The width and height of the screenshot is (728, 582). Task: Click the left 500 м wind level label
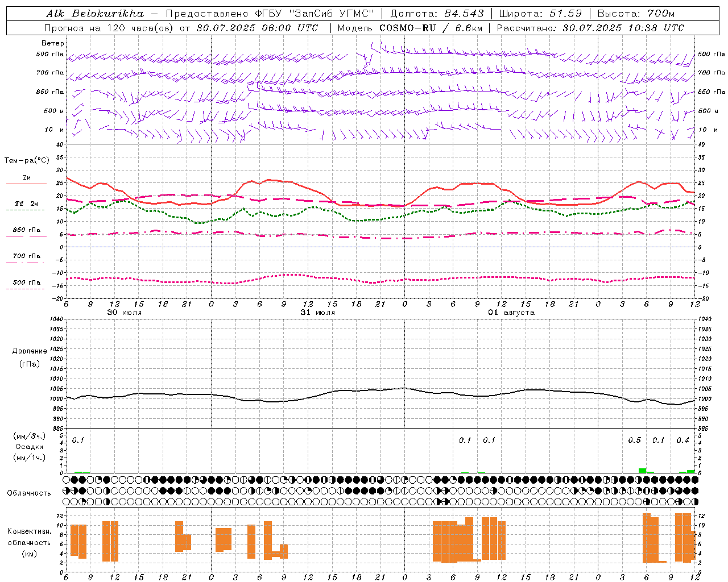point(54,111)
